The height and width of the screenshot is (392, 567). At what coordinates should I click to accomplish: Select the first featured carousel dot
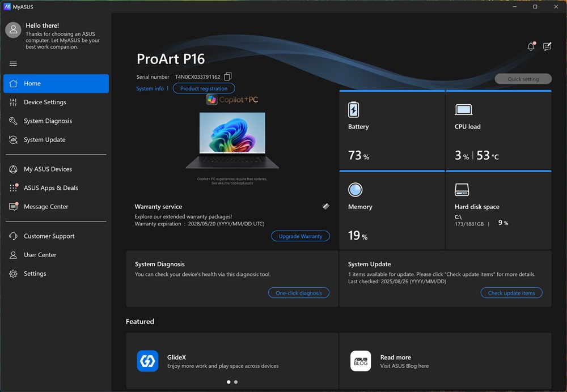(x=229, y=382)
